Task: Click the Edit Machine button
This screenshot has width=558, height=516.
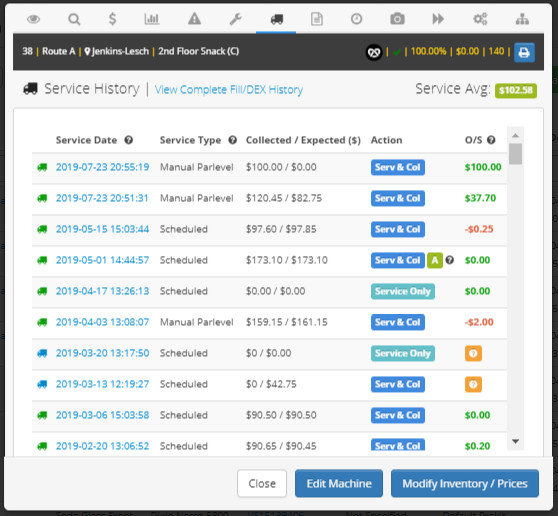Action: coord(339,483)
